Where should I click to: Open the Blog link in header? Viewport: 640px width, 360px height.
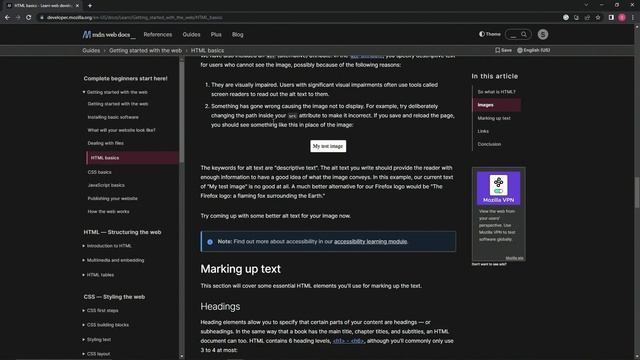point(238,35)
